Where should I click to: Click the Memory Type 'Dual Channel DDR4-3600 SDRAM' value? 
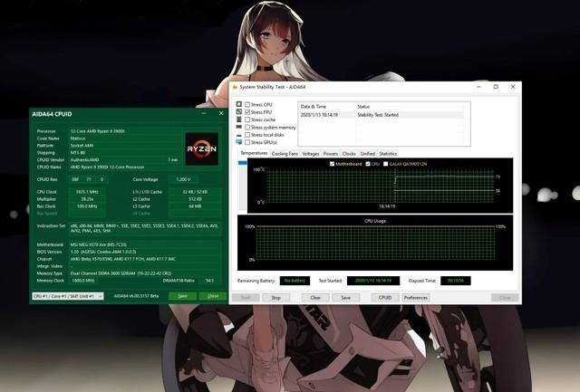tap(121, 273)
